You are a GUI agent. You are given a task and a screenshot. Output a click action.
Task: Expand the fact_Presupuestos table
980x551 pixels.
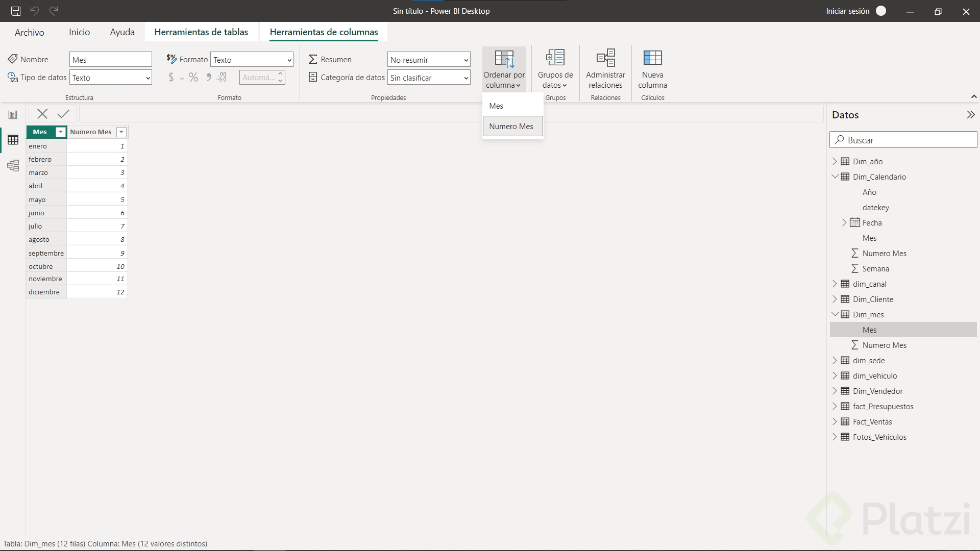point(835,406)
